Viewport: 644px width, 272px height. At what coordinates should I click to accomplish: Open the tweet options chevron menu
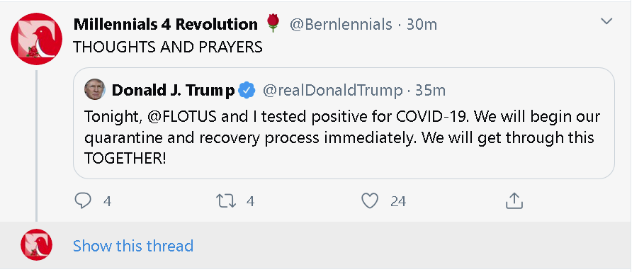coord(606,21)
